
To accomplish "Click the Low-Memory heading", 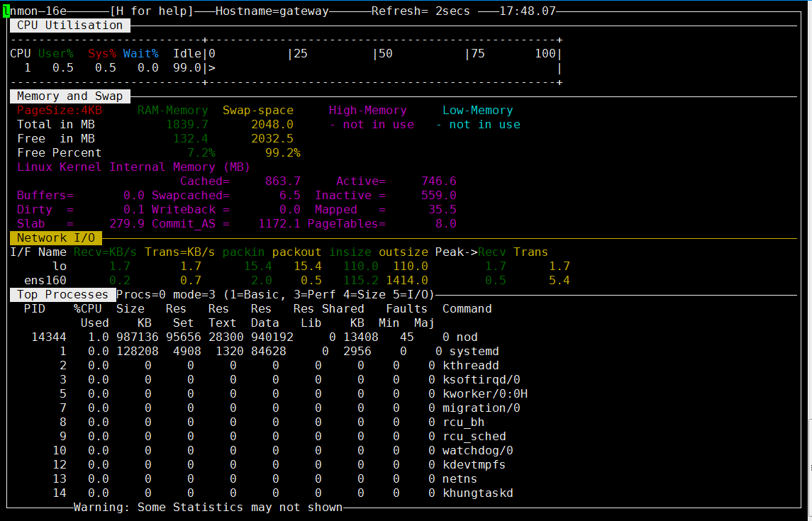I will point(477,110).
